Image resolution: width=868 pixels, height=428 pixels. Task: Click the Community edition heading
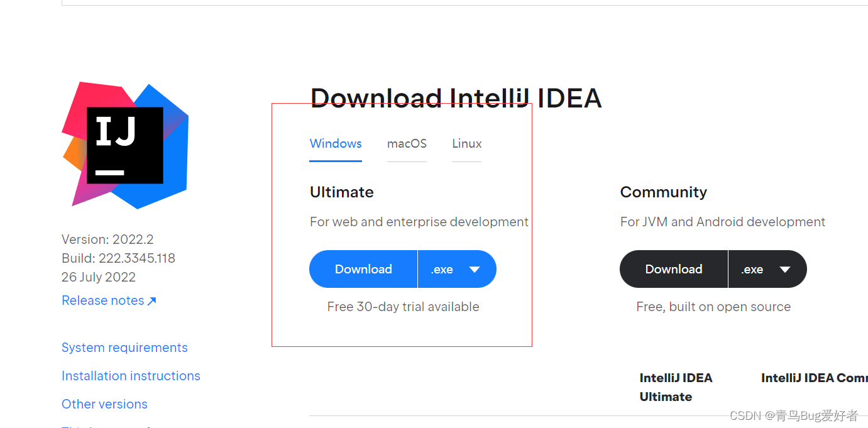(x=663, y=192)
